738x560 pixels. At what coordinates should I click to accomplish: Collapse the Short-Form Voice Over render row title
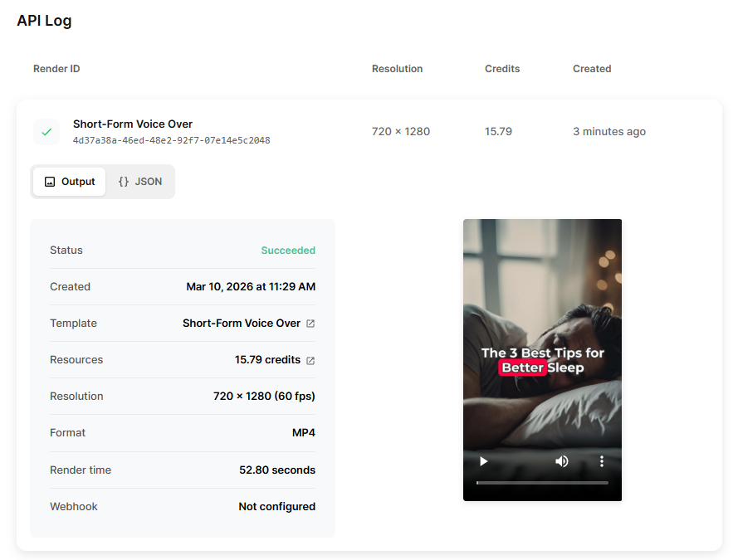click(133, 124)
